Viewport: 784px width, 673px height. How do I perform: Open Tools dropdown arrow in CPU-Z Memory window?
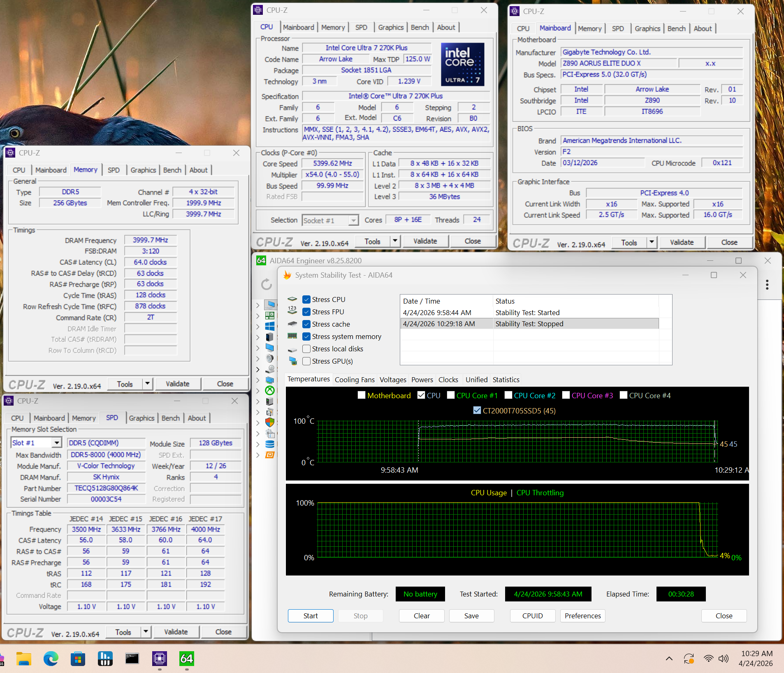(x=148, y=384)
